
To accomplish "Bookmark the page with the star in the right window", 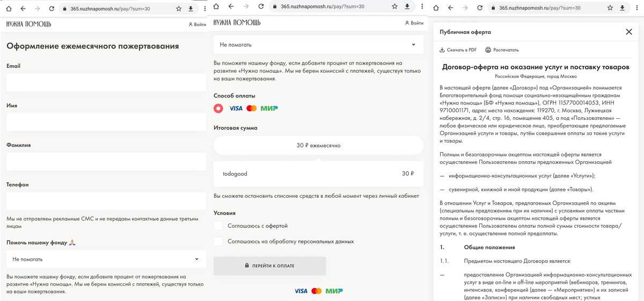I will (609, 8).
